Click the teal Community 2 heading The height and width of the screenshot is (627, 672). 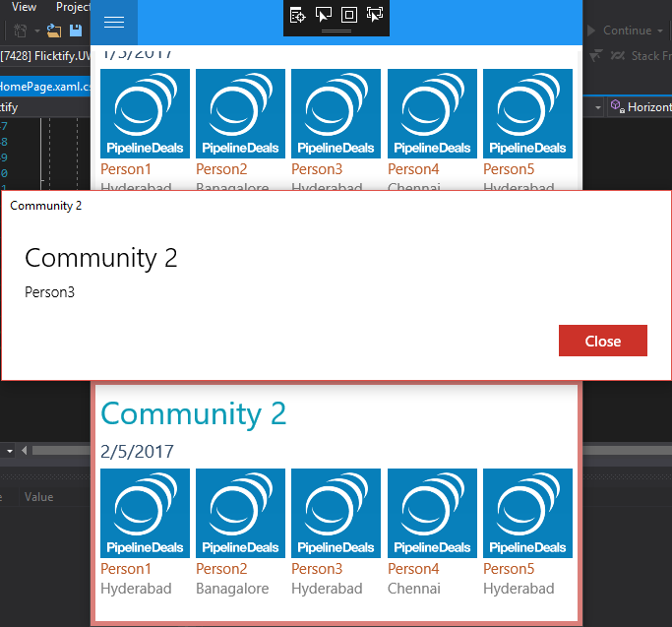pyautogui.click(x=193, y=414)
